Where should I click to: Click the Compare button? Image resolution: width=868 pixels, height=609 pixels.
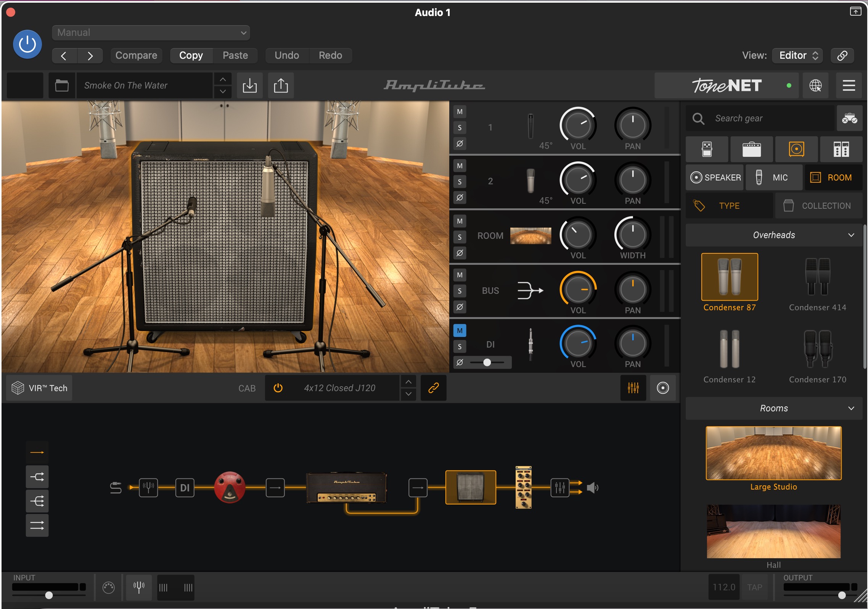tap(136, 56)
